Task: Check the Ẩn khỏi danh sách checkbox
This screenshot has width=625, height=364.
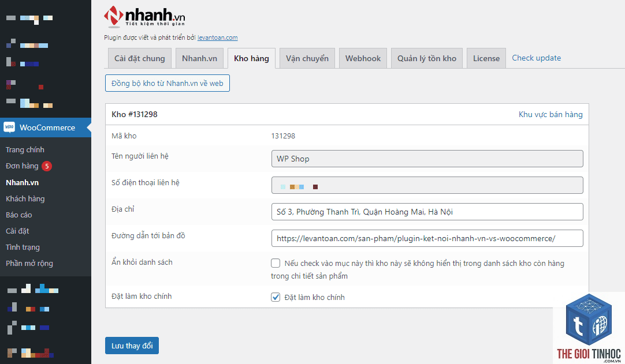Action: [276, 263]
